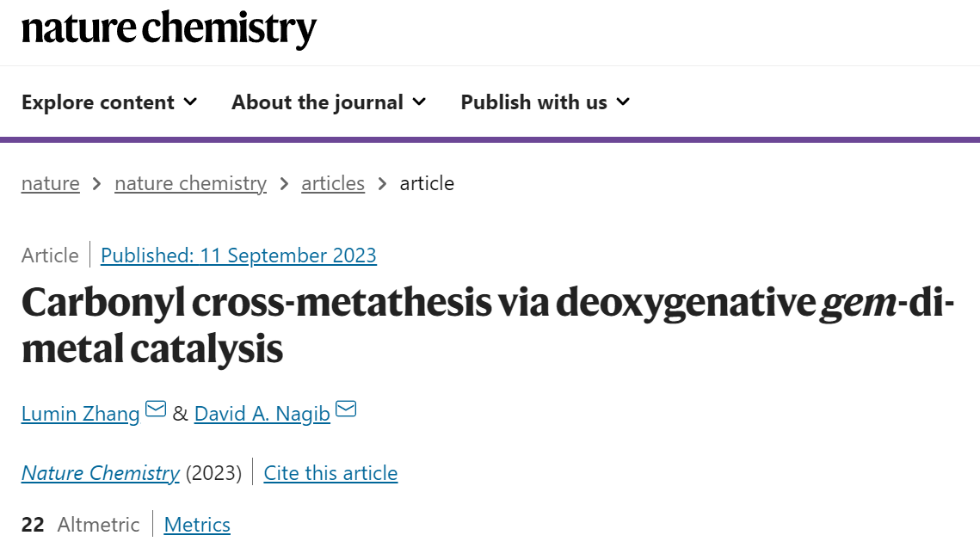Click the Nature Chemistry journal italic link

pos(101,473)
